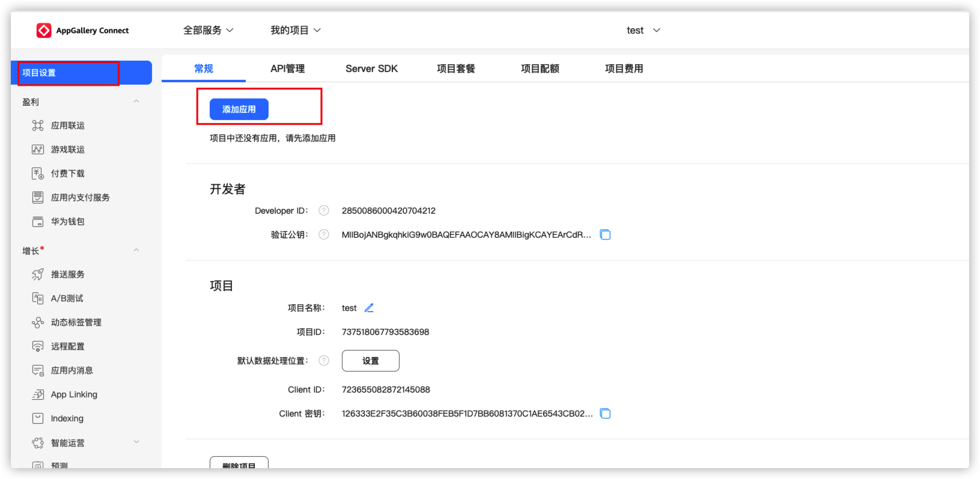Select the Client ID value 723655082872145088
The width and height of the screenshot is (980, 479).
[385, 389]
